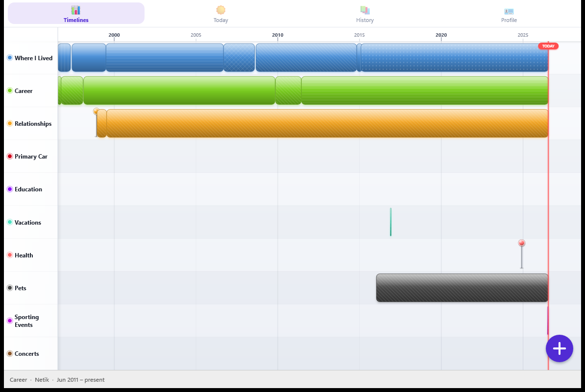
Task: Click the 2020 year label on axis
Action: [x=441, y=35]
